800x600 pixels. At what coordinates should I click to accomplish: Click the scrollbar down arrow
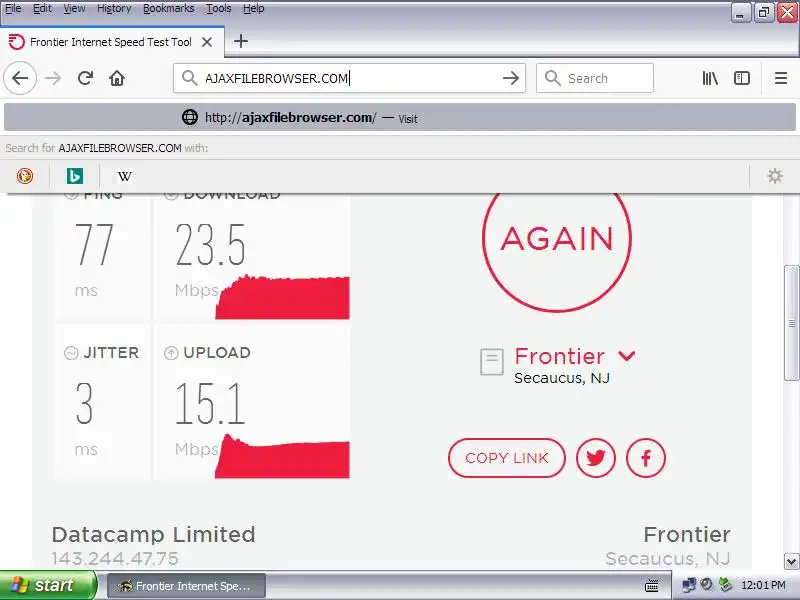[x=791, y=561]
